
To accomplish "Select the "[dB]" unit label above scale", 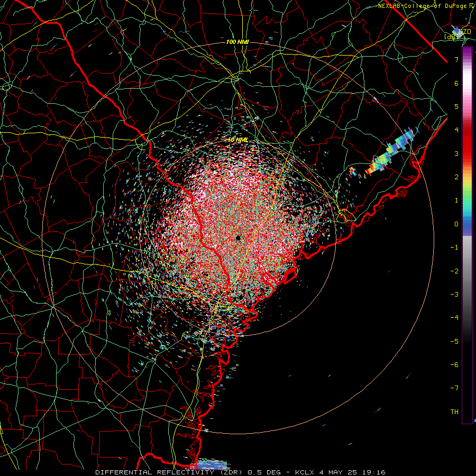I will coord(451,36).
